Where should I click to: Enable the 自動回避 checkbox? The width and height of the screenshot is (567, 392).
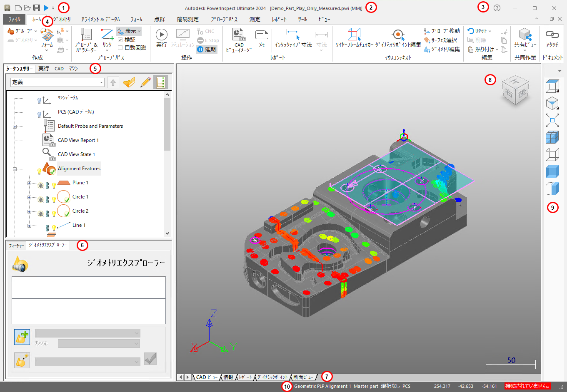[x=120, y=48]
